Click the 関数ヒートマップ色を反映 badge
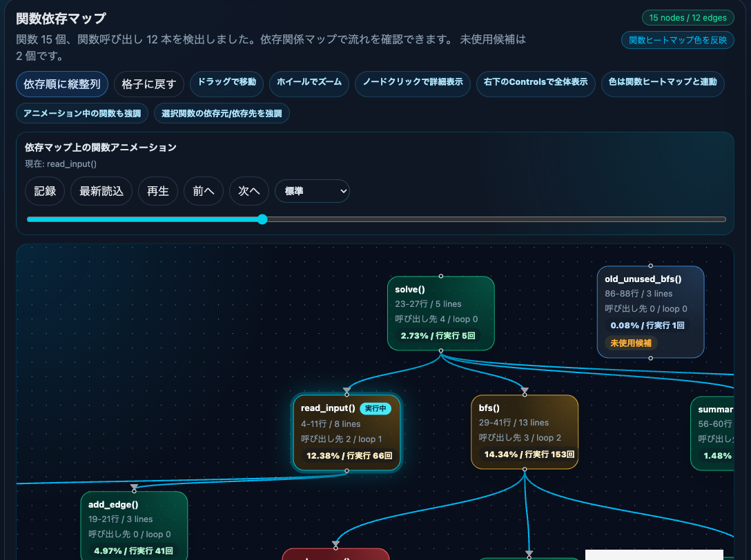 (678, 40)
